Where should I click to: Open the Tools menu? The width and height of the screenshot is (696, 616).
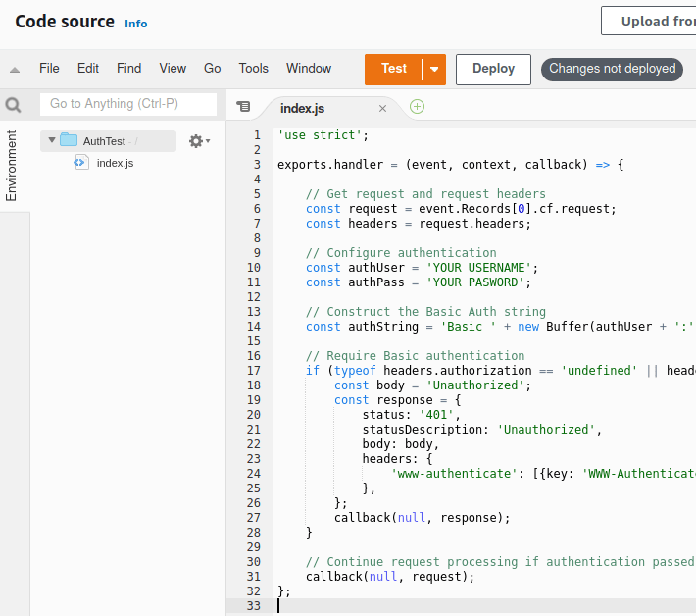[254, 69]
